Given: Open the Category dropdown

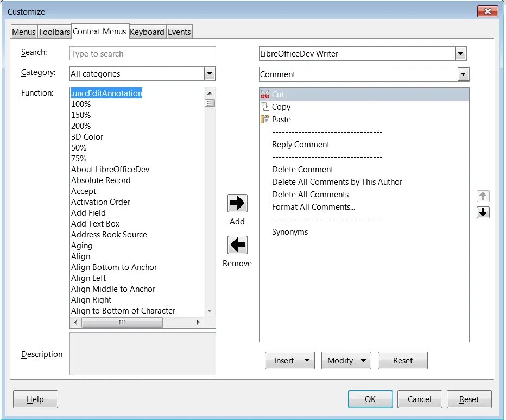Looking at the screenshot, I should pyautogui.click(x=210, y=74).
